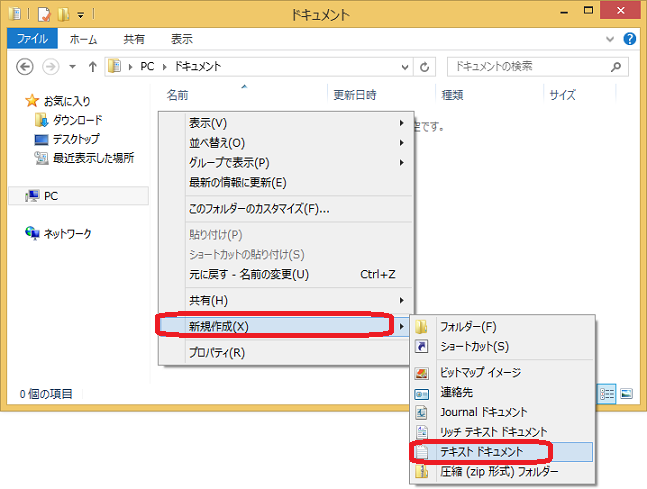Viewport: 647px width, 489px height.
Task: Switch to large icons view in status bar
Action: tap(627, 394)
